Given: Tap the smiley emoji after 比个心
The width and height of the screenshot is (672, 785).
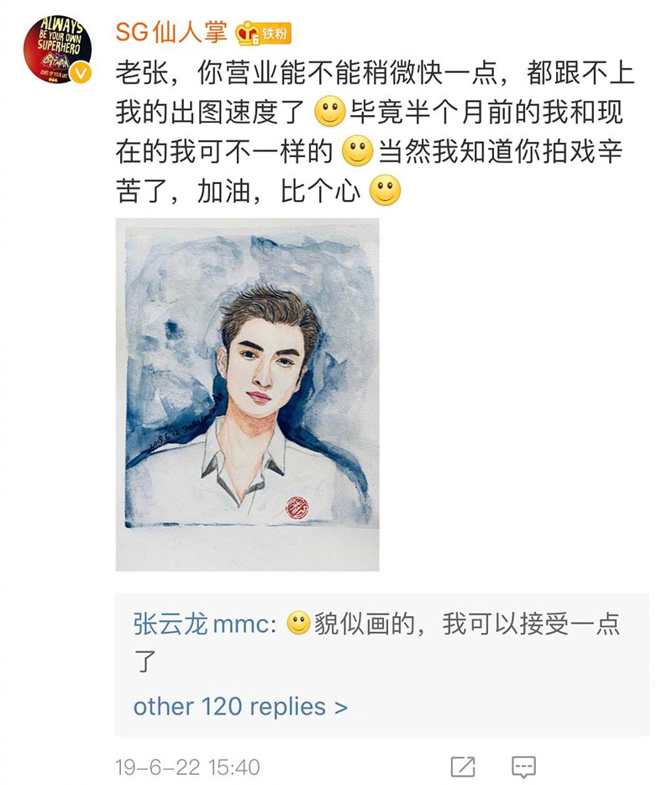Looking at the screenshot, I should pos(385,190).
